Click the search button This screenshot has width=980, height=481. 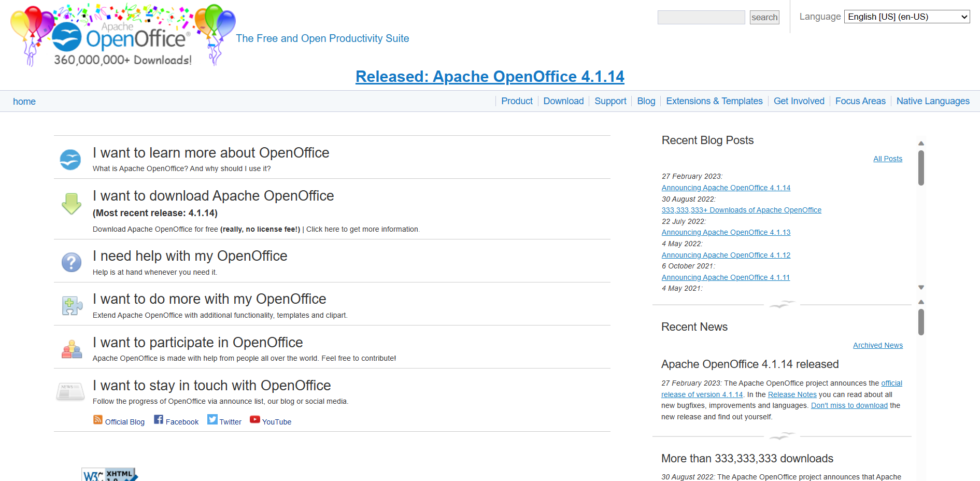764,18
